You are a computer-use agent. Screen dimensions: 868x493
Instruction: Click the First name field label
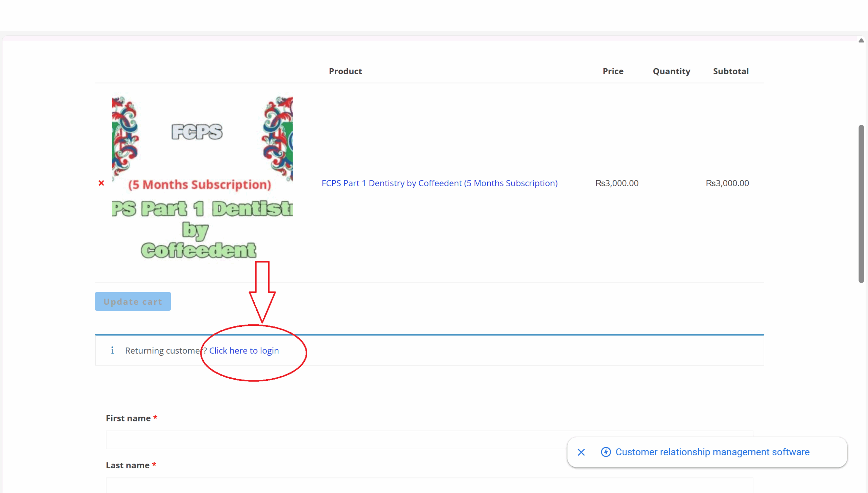pyautogui.click(x=128, y=418)
